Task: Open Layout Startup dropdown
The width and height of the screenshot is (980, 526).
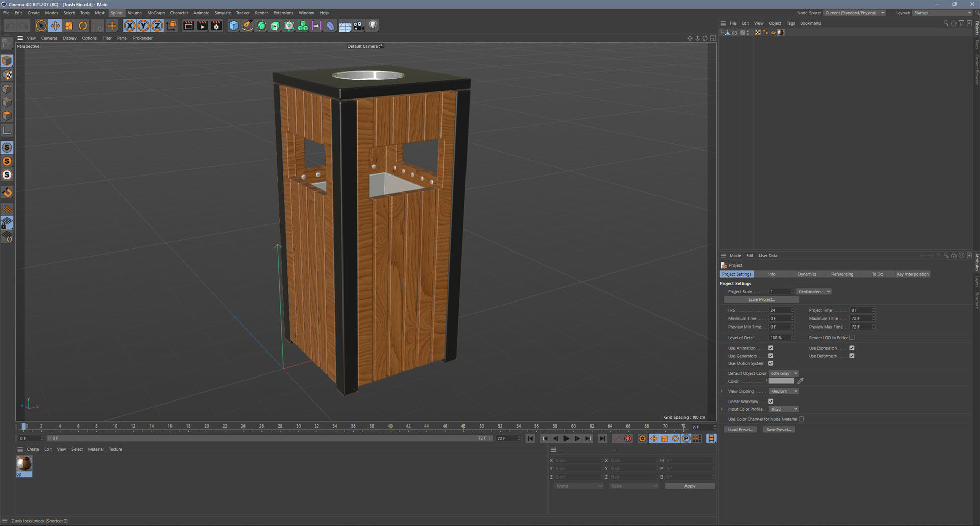Action: point(942,13)
